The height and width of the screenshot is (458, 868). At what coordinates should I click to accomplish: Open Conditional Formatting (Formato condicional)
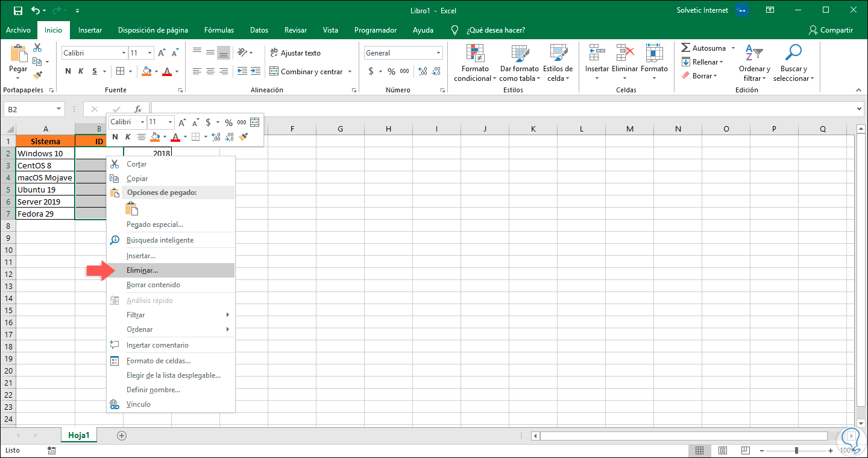pos(475,54)
